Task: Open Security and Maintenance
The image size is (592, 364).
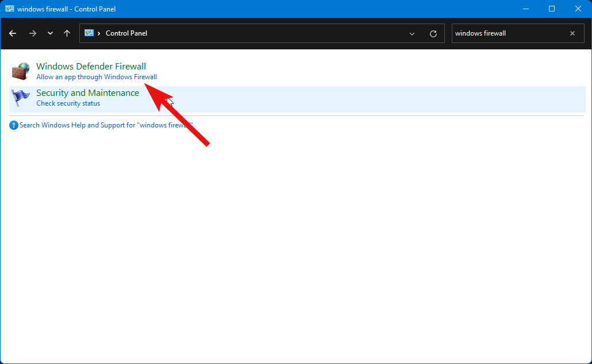Action: point(87,92)
